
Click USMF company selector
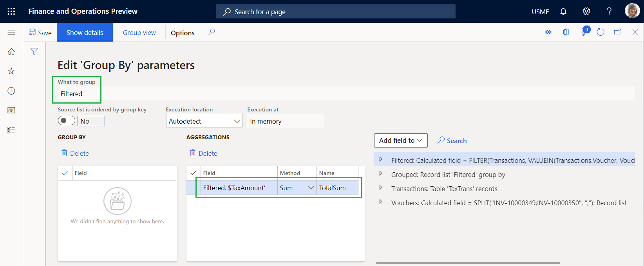tap(540, 12)
